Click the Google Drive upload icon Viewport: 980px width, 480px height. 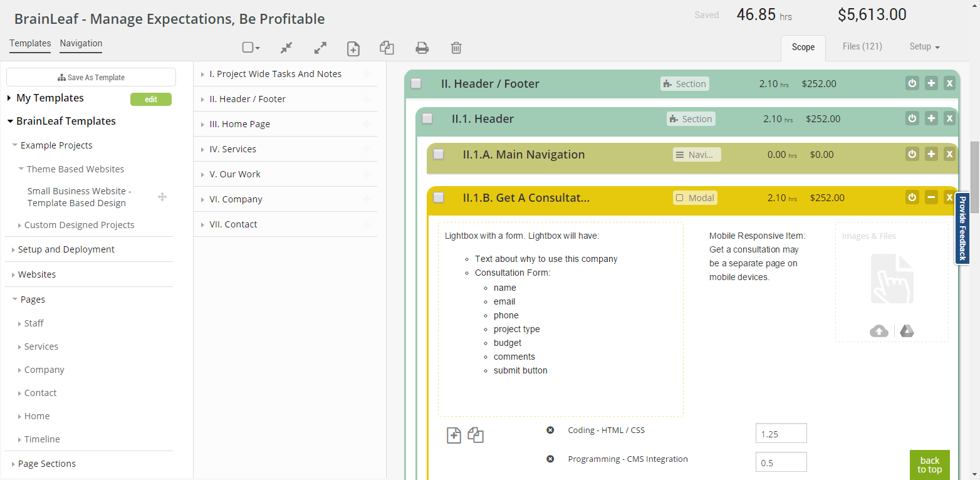pos(907,331)
